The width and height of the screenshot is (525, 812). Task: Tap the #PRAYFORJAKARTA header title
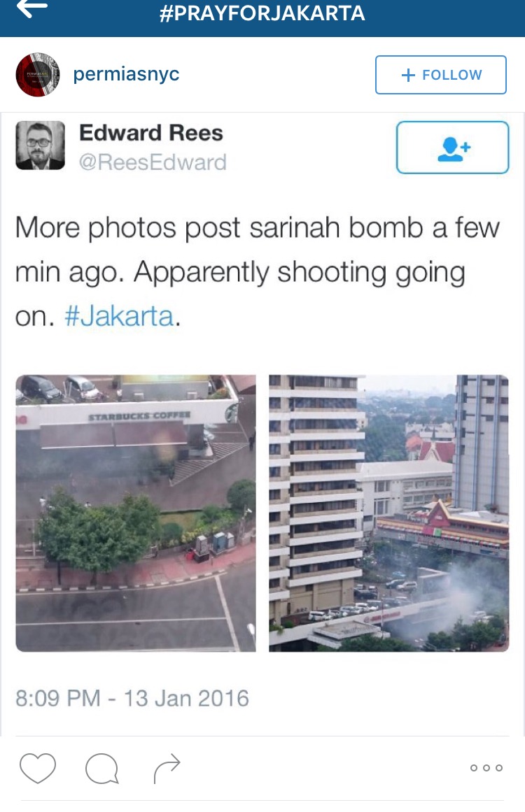pos(262,13)
